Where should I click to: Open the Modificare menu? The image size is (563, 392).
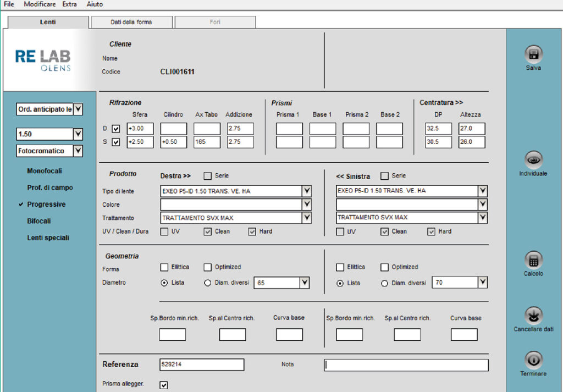click(39, 4)
